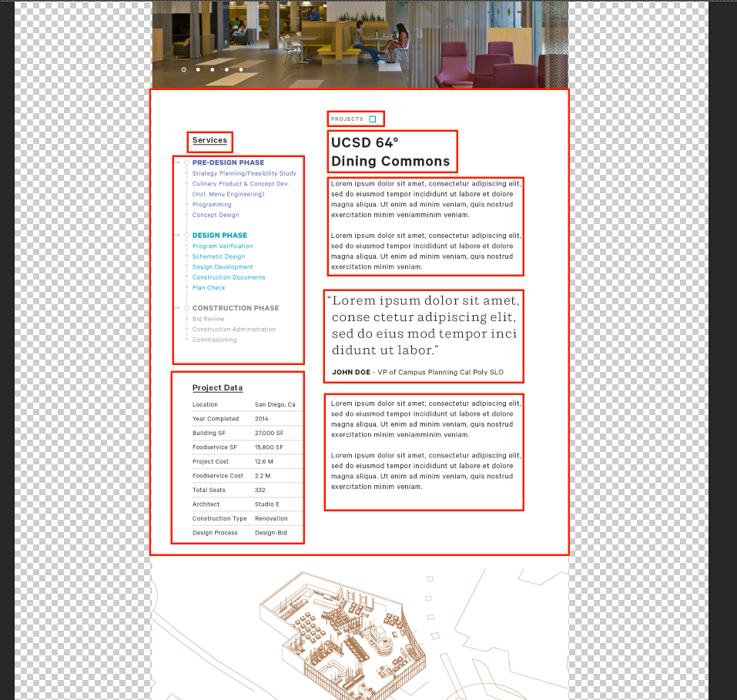Click the Project Data heading

217,387
